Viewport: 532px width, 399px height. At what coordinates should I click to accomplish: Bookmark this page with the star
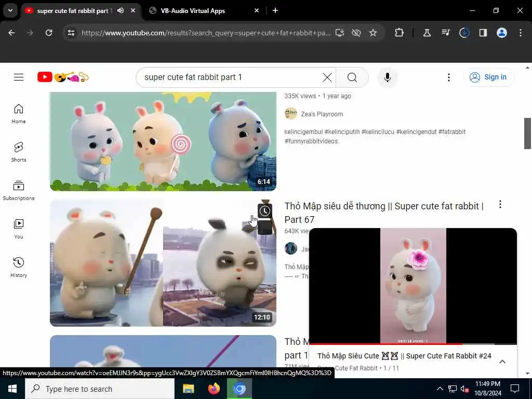tap(373, 33)
